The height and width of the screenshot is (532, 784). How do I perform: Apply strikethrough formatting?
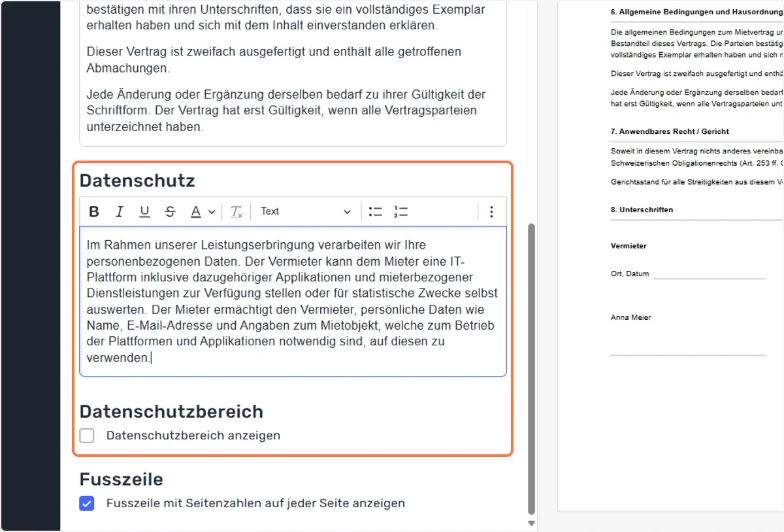pyautogui.click(x=171, y=211)
